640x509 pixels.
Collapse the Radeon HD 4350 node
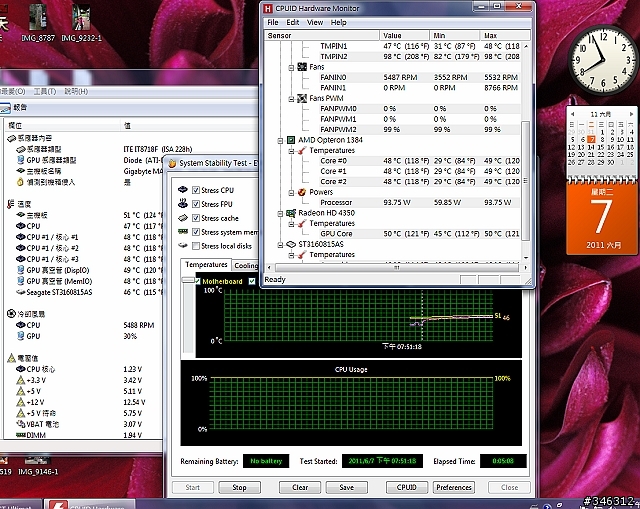[280, 213]
